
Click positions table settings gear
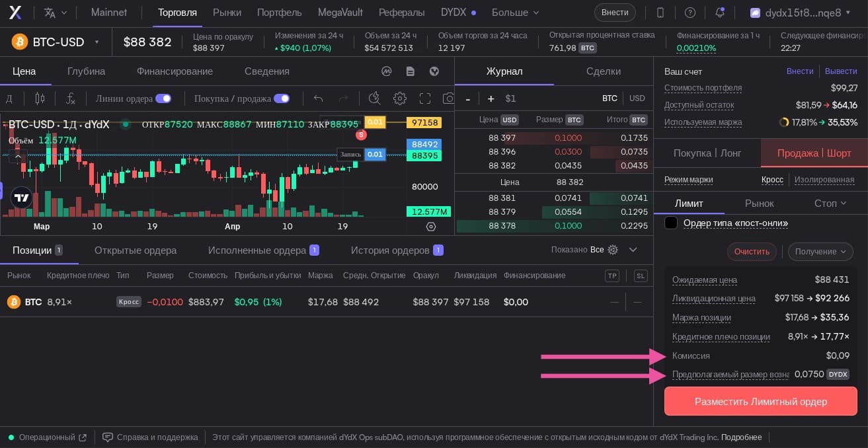tap(613, 250)
